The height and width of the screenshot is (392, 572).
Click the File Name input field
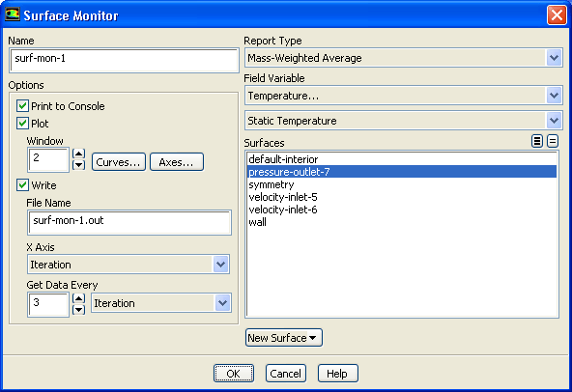point(129,222)
